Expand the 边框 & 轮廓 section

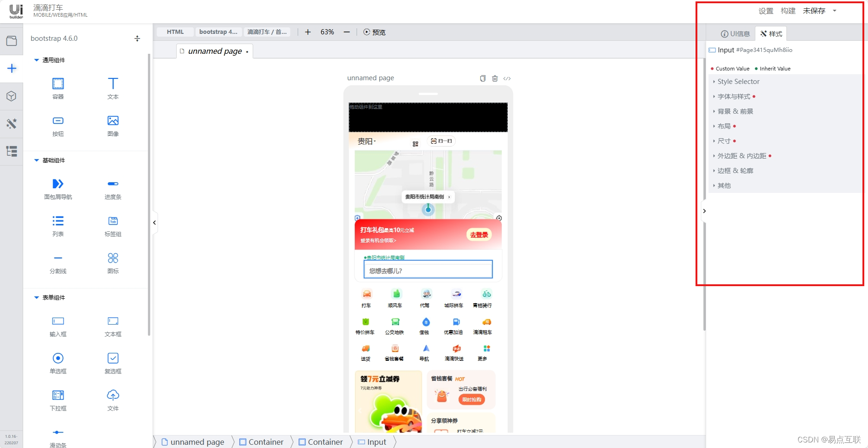(785, 171)
